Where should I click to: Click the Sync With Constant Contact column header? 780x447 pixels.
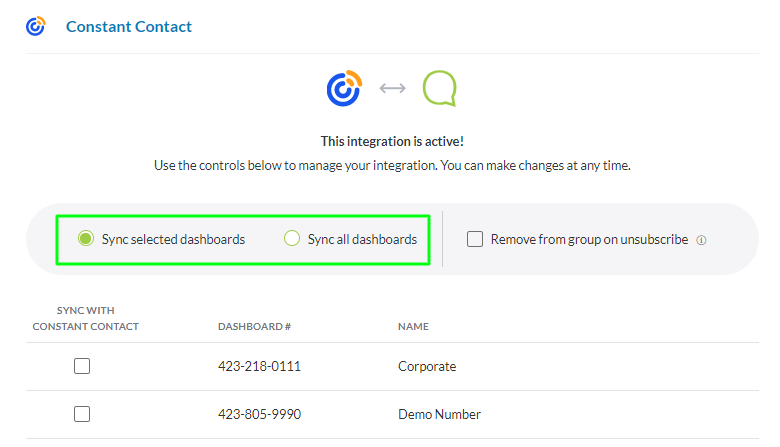coord(86,318)
